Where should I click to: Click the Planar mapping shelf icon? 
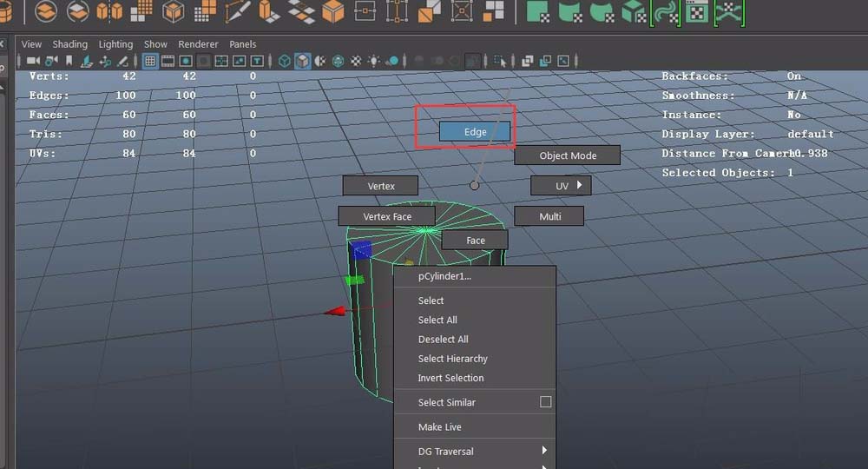(538, 11)
